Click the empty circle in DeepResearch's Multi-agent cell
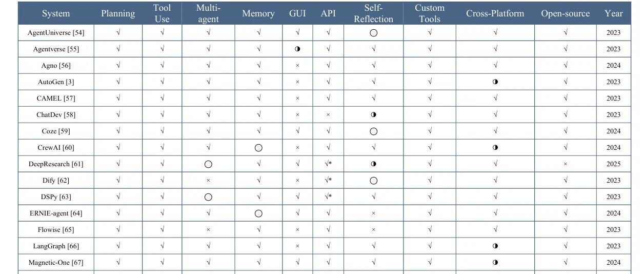Screen dimensions: 644x274 click(208, 164)
